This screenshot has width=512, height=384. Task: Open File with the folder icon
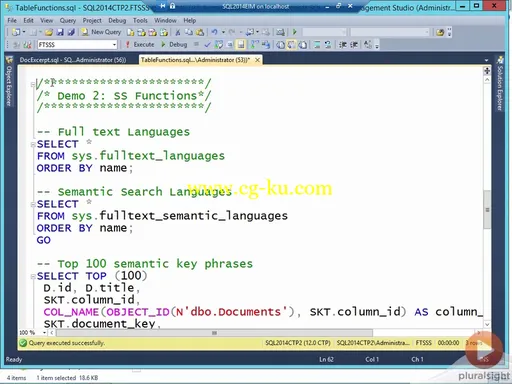(49, 32)
